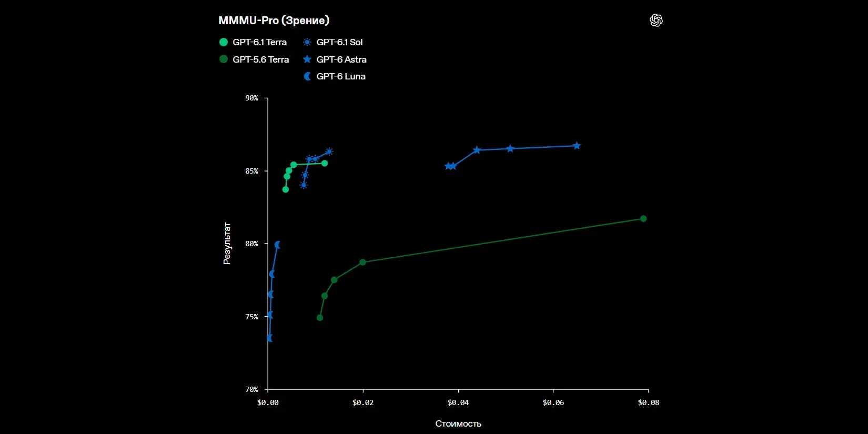The width and height of the screenshot is (868, 434).
Task: Click the OpenAI logo icon
Action: click(656, 21)
